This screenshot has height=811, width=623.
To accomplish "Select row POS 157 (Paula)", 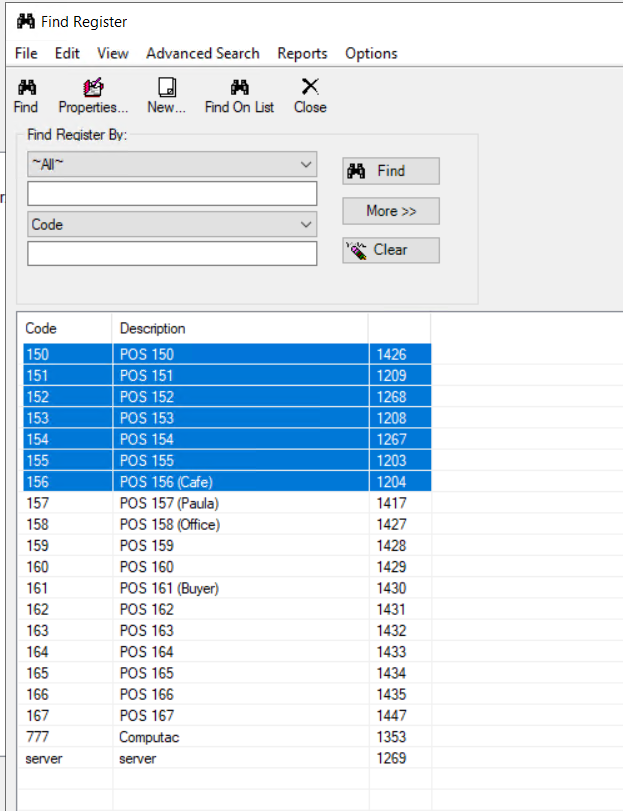I will pyautogui.click(x=227, y=503).
